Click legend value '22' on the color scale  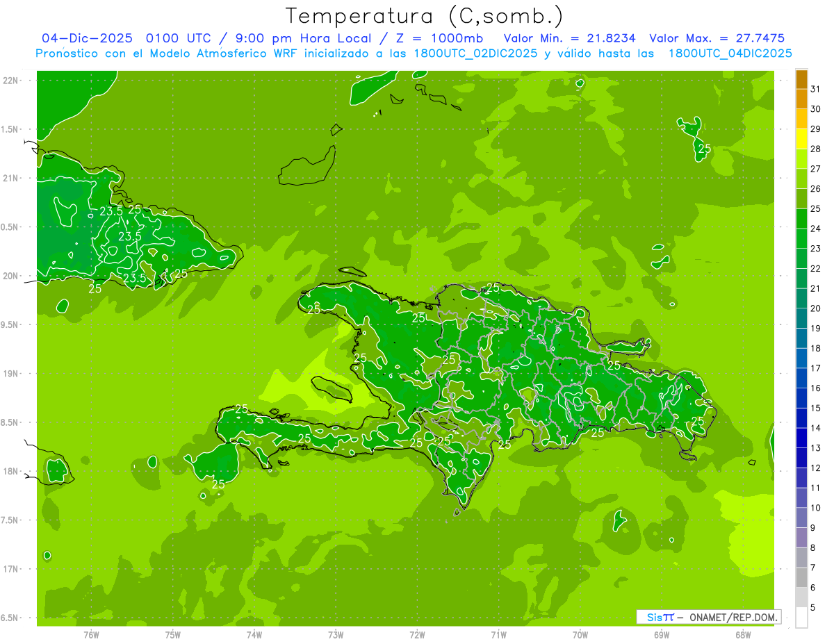[816, 269]
